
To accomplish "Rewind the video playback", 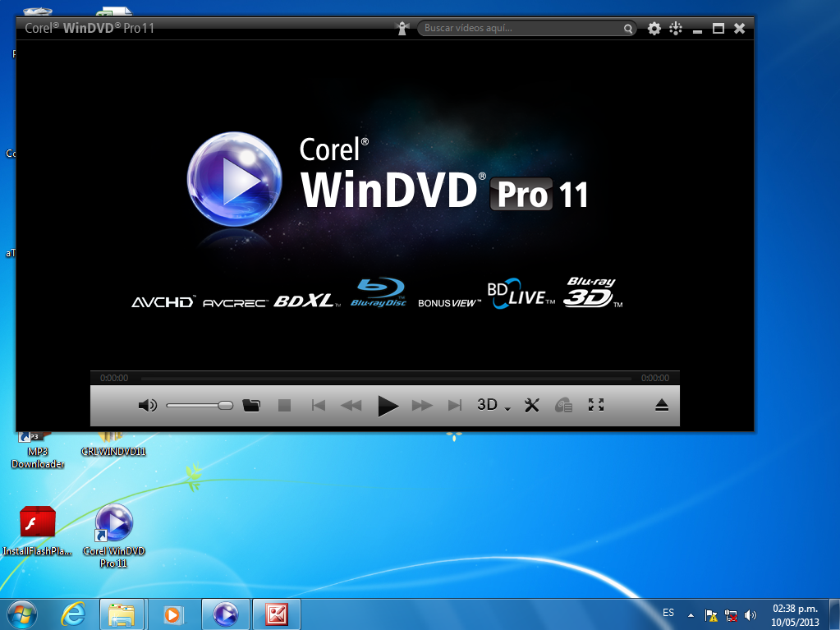I will click(351, 405).
